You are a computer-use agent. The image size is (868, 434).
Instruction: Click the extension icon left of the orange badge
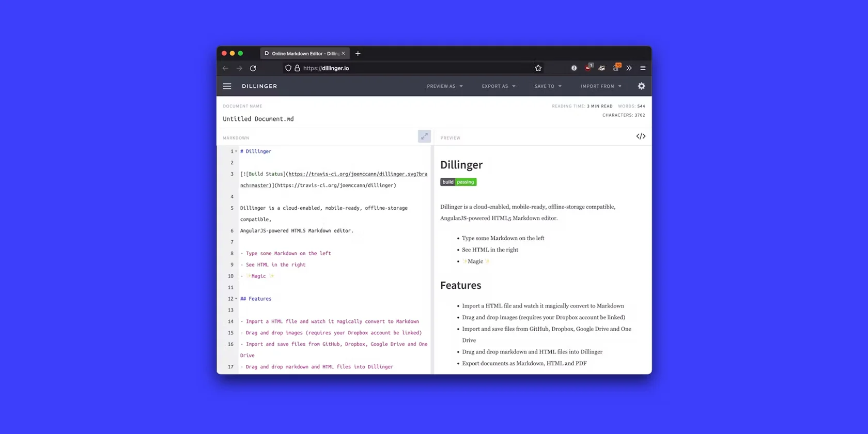coord(602,68)
